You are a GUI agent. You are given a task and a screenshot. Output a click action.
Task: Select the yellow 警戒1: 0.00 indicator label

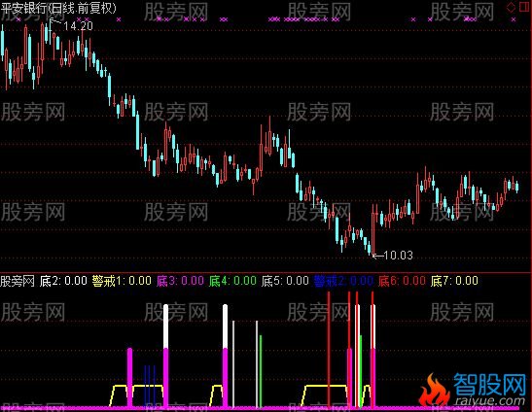(122, 281)
